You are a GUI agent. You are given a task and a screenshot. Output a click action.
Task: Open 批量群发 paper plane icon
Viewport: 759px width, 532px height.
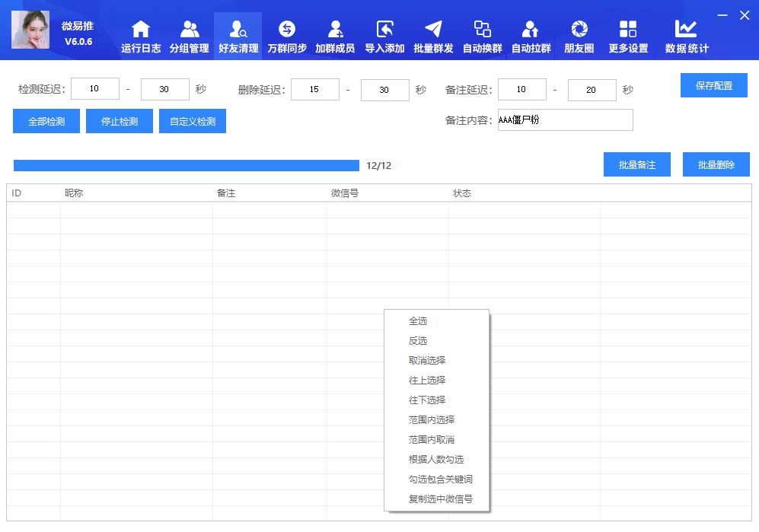point(433,30)
